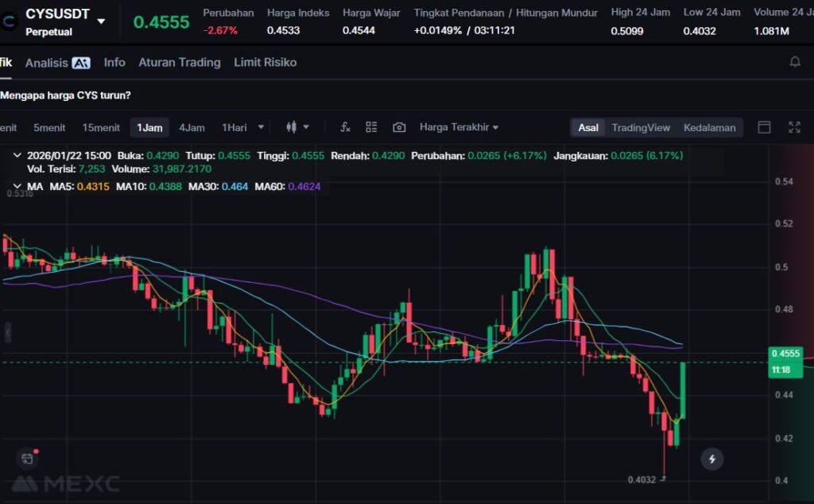Switch chart view to TradingView
This screenshot has width=814, height=504.
pyautogui.click(x=641, y=127)
